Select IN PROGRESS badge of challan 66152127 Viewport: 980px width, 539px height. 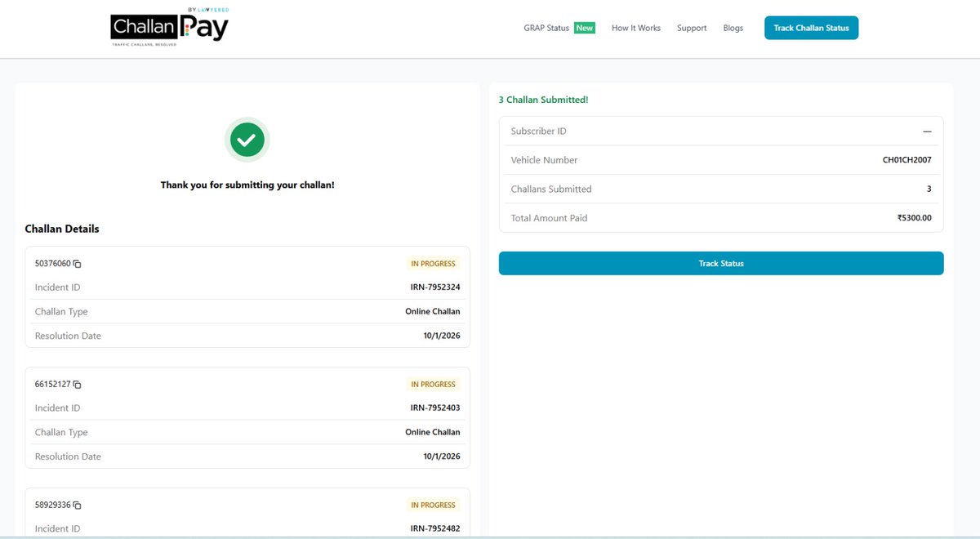pyautogui.click(x=433, y=385)
